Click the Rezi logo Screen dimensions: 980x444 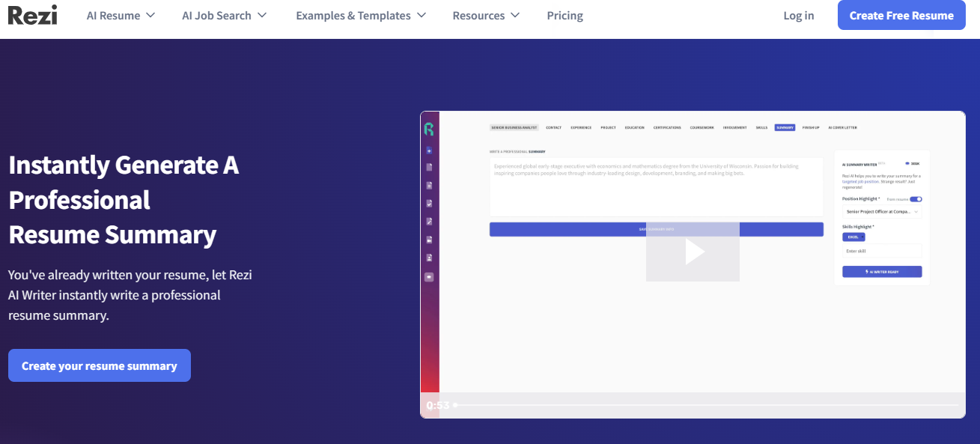coord(32,15)
